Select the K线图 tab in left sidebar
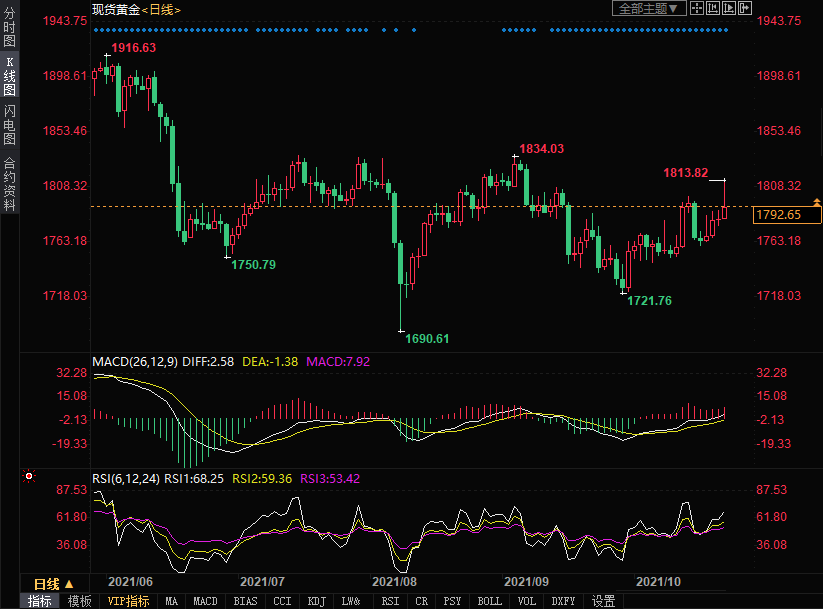This screenshot has width=823, height=609. (x=9, y=76)
